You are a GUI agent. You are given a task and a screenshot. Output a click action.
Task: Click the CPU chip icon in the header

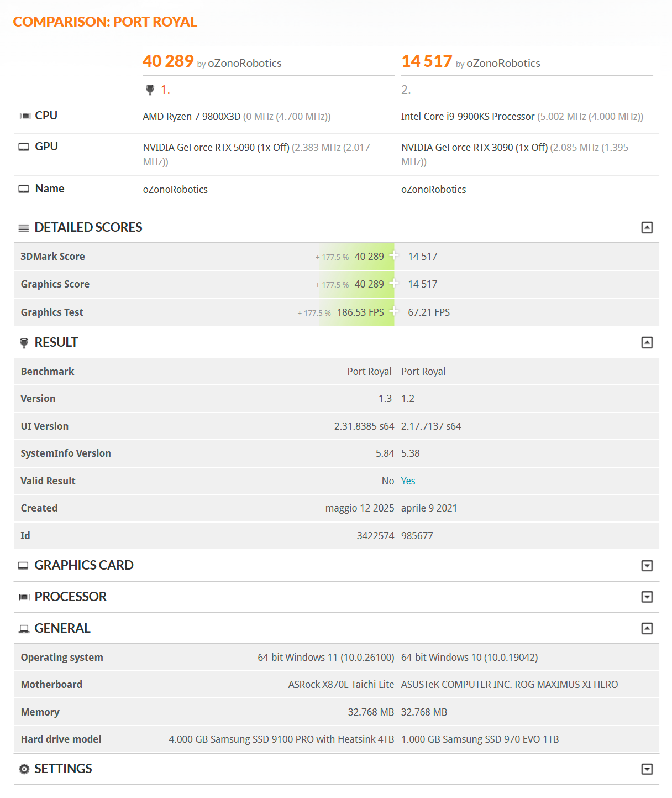(25, 116)
